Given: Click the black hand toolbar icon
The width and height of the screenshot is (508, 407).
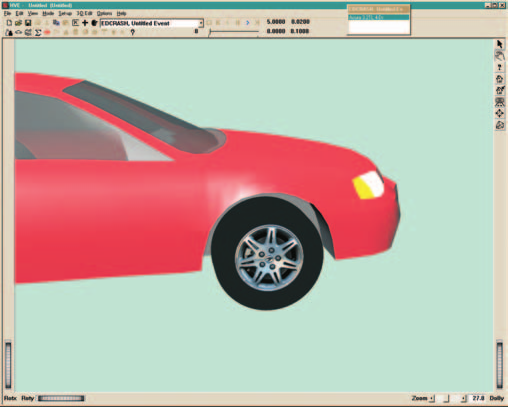Looking at the screenshot, I should (x=94, y=23).
